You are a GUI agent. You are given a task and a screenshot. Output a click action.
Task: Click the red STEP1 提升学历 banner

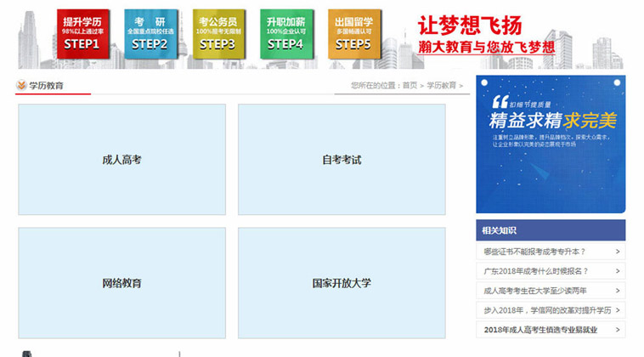[x=82, y=34]
